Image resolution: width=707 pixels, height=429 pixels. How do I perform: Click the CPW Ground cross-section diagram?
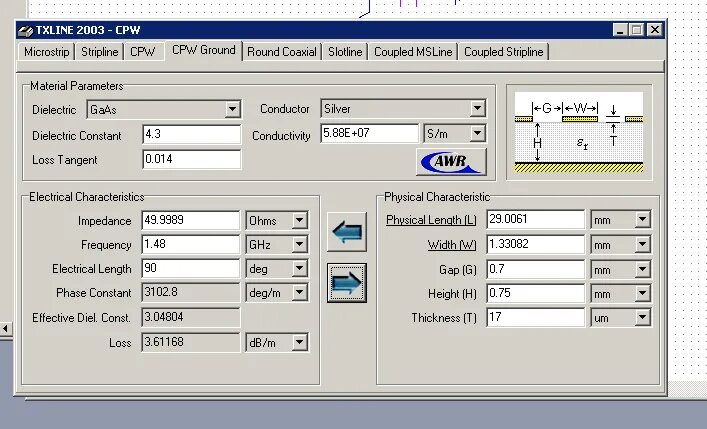coord(579,132)
